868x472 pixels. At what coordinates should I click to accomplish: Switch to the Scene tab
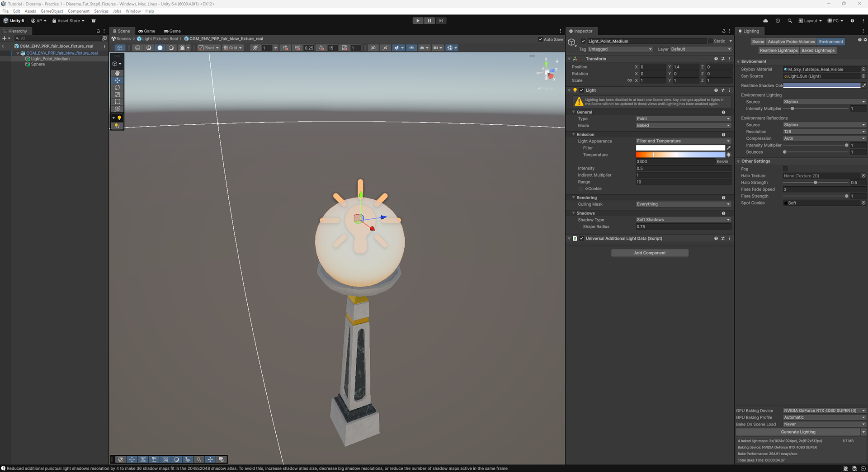[122, 31]
